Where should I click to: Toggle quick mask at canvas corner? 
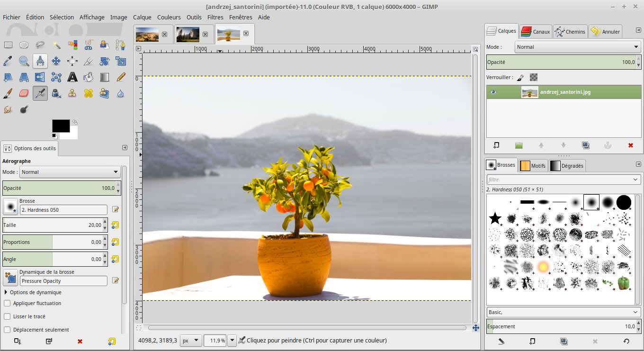pos(139,327)
